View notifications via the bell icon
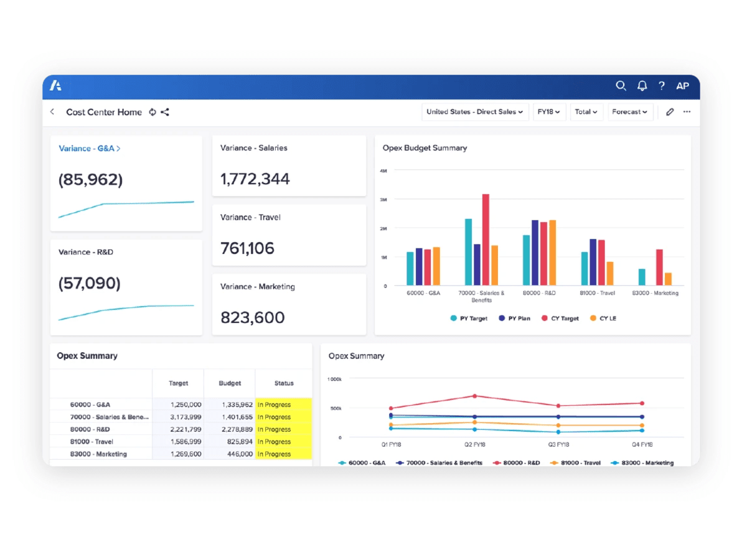The image size is (747, 560). pyautogui.click(x=642, y=86)
